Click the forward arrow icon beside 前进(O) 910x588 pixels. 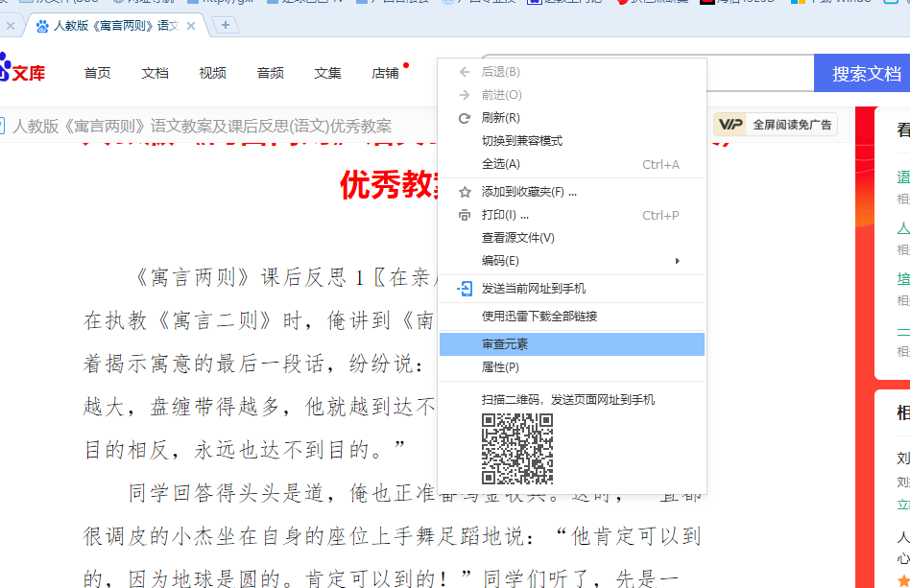tap(463, 94)
